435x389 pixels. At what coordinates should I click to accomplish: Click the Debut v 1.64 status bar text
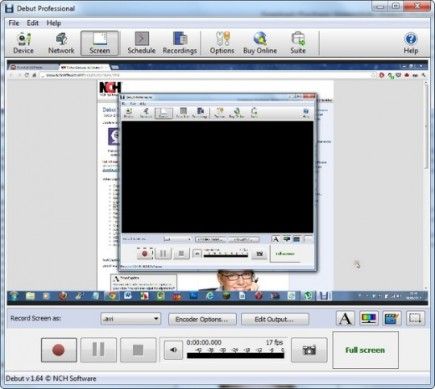pos(51,379)
